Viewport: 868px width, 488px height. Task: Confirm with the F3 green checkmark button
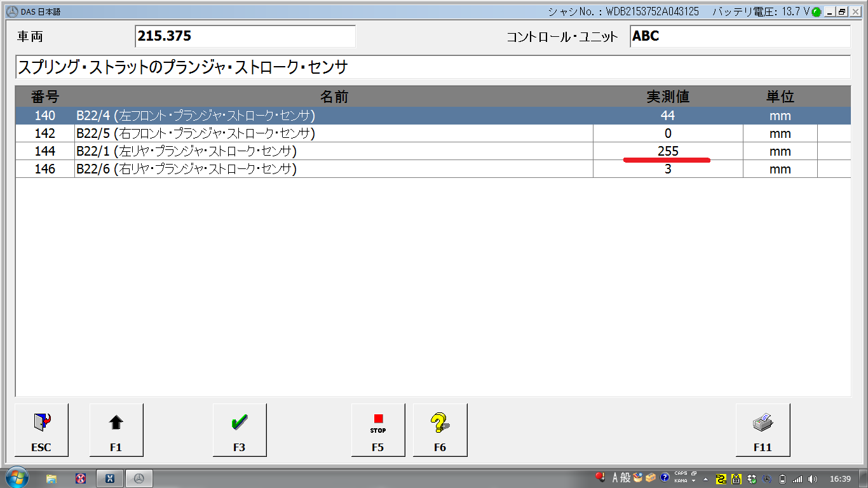click(x=240, y=430)
